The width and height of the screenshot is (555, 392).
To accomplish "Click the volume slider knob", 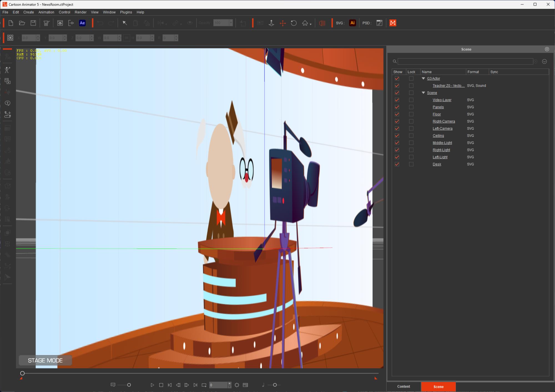I will 275,385.
